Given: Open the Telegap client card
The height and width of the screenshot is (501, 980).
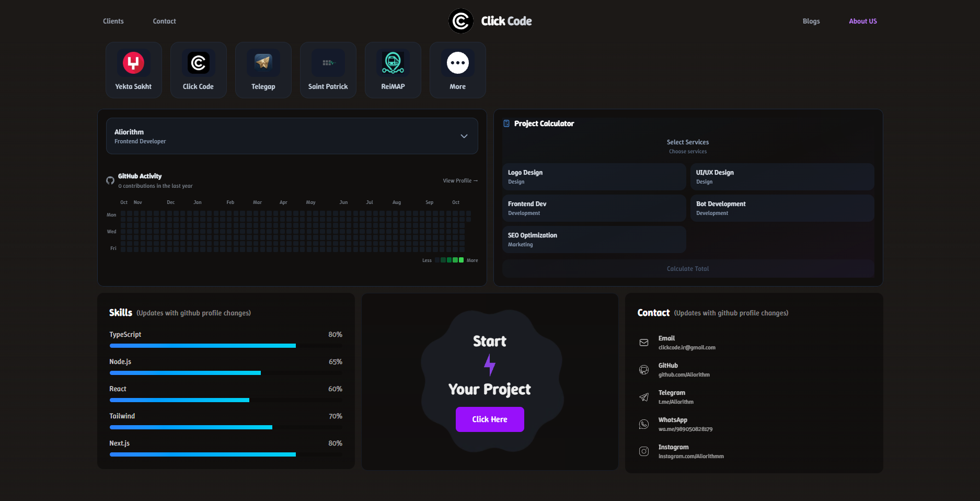Looking at the screenshot, I should pos(263,70).
